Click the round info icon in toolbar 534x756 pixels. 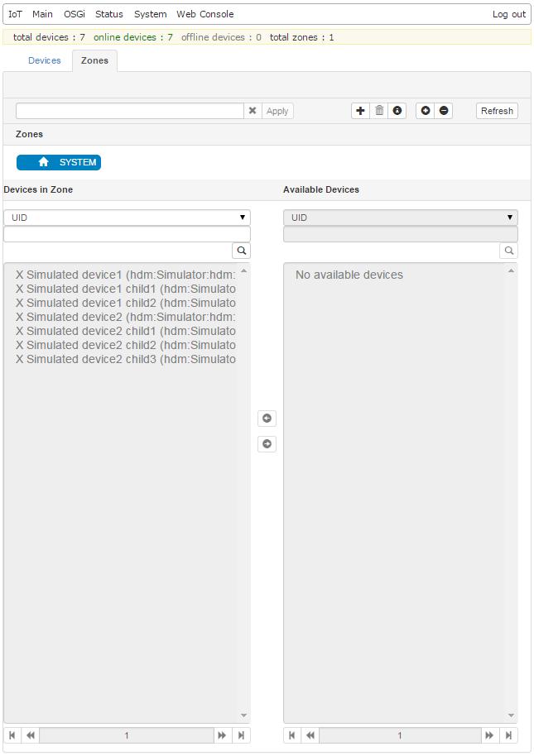(x=397, y=111)
